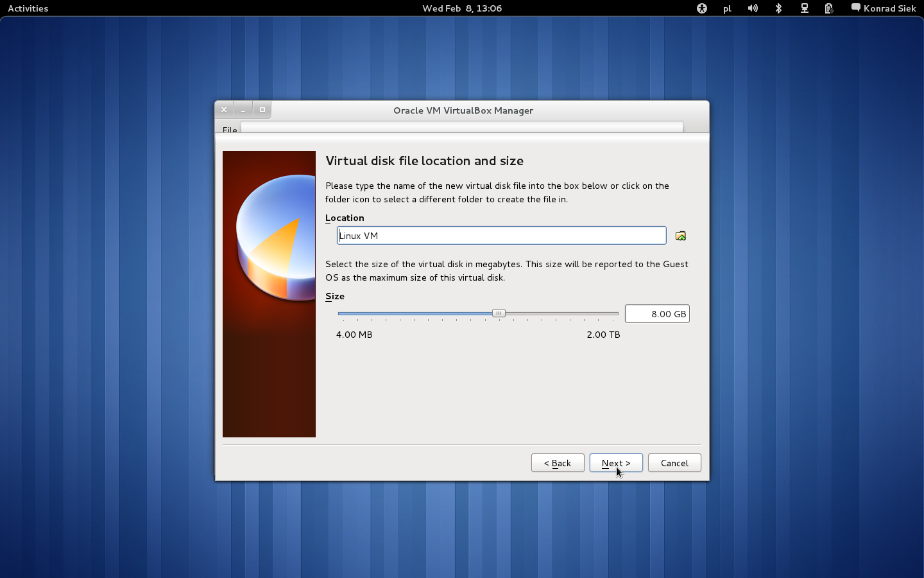Click the battery status icon

(x=829, y=8)
